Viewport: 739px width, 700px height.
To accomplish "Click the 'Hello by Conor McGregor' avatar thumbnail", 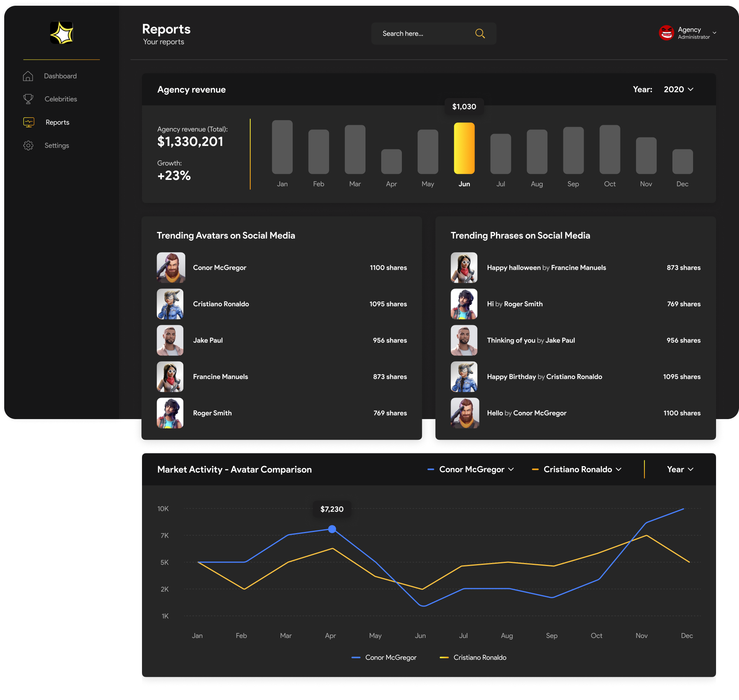I will tap(465, 413).
